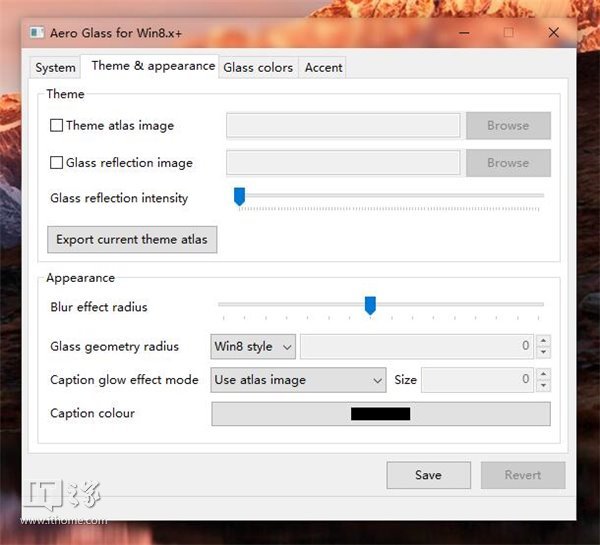Close the Aero Glass window

[554, 33]
